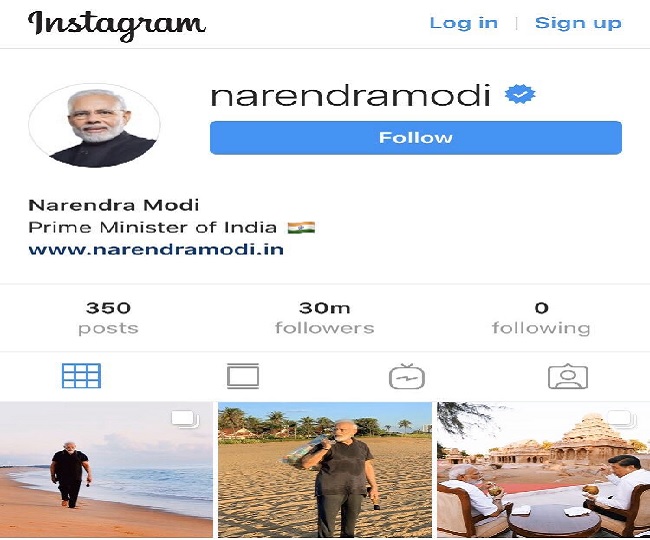Open the post of man carrying bag on sand
The image size is (650, 540).
coord(325,470)
